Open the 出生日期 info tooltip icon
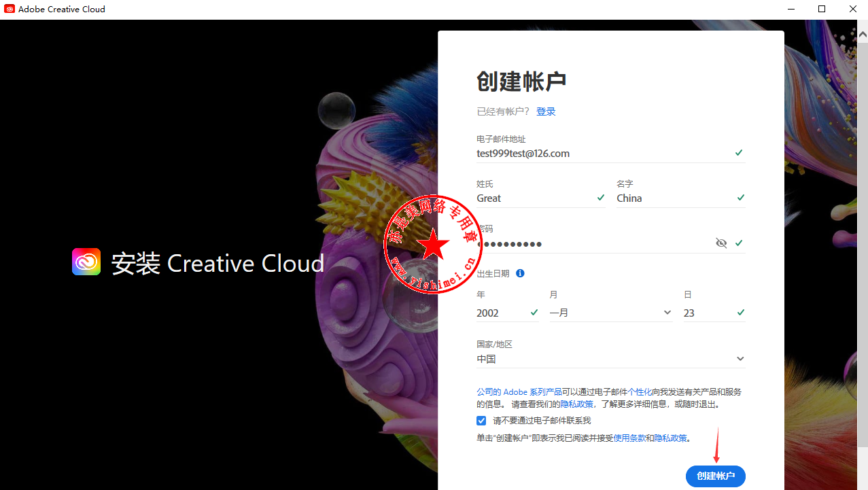Screen dimensions: 868x490 [520, 273]
